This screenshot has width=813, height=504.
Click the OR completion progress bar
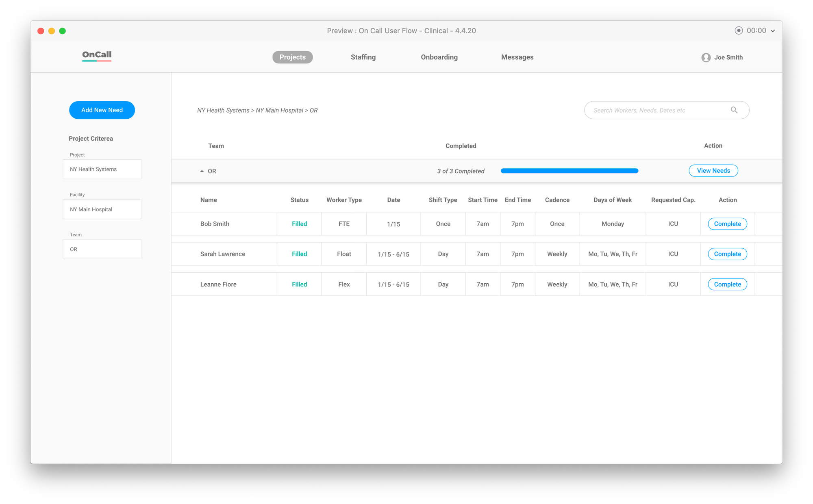569,171
